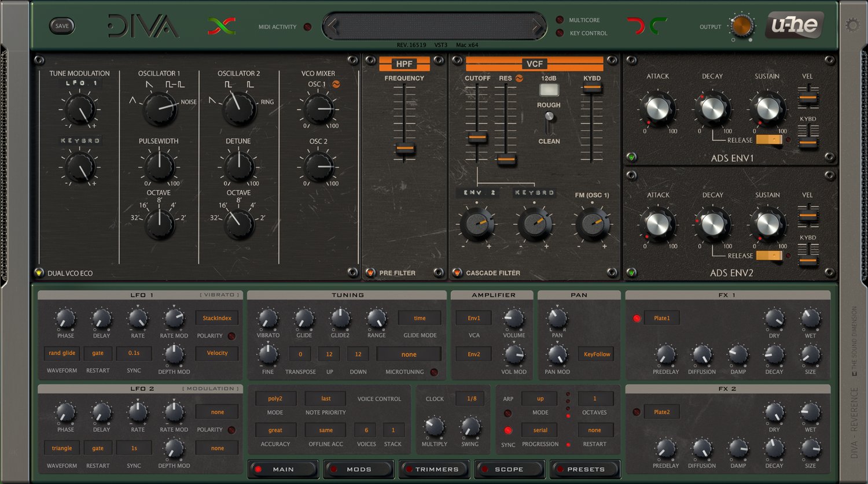
Task: Open the Velocity depth mod source dropdown
Action: [x=217, y=353]
